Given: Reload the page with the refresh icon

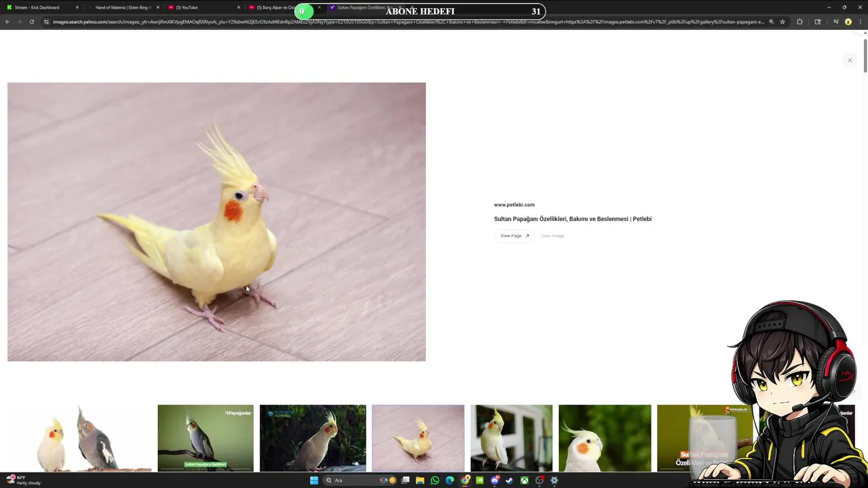Looking at the screenshot, I should point(31,22).
